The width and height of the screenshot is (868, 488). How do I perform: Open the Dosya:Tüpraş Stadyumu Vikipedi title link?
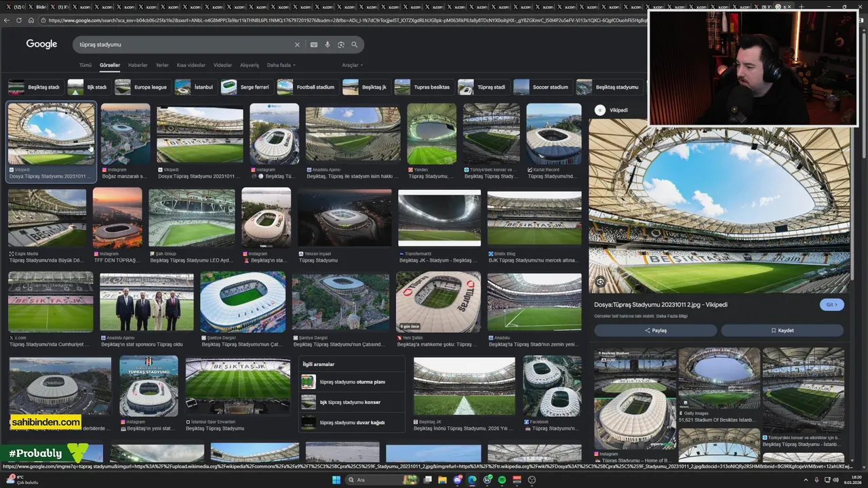661,305
